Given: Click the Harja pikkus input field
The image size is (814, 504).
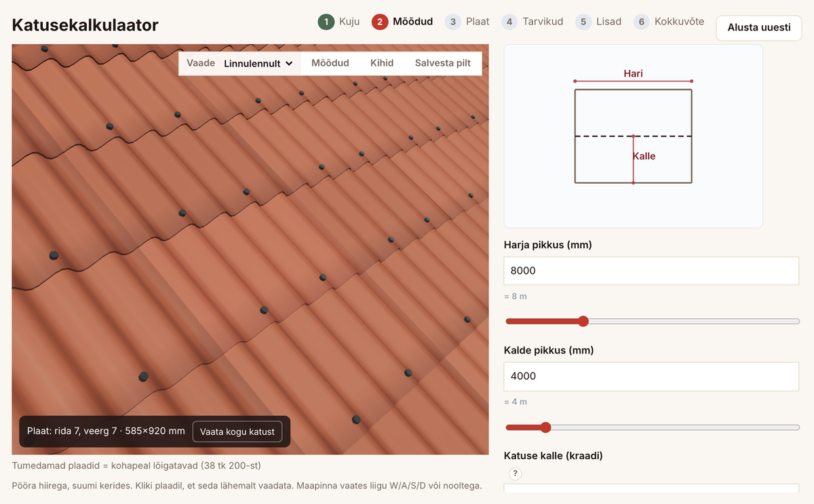Looking at the screenshot, I should [x=651, y=271].
